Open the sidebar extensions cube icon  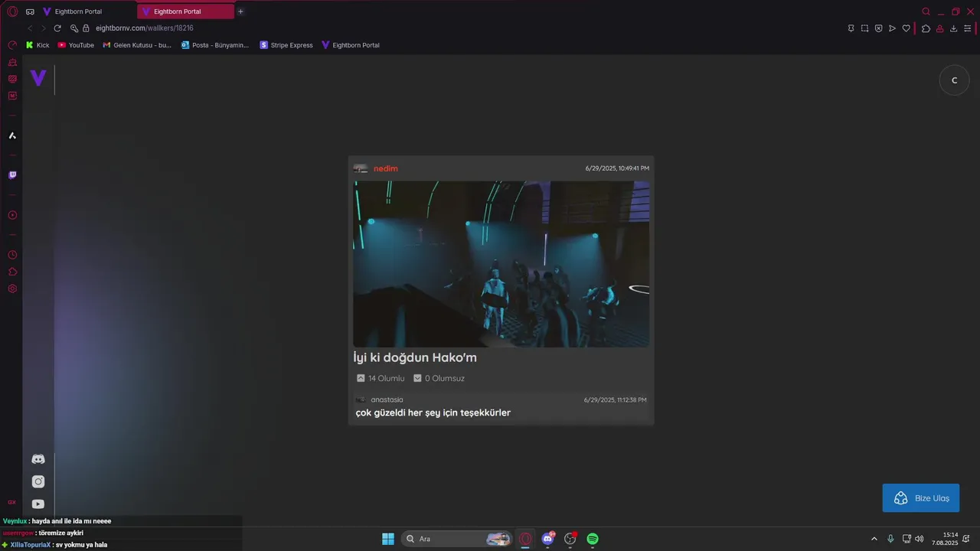[12, 272]
